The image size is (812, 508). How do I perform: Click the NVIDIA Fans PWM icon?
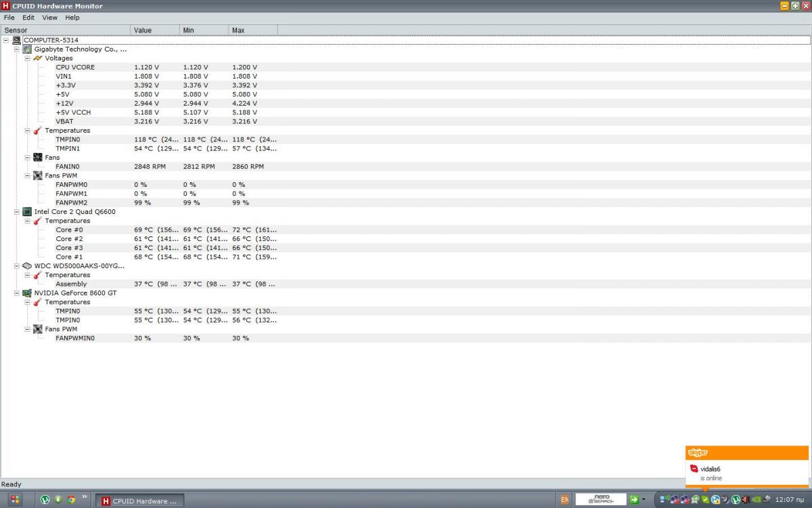[38, 329]
